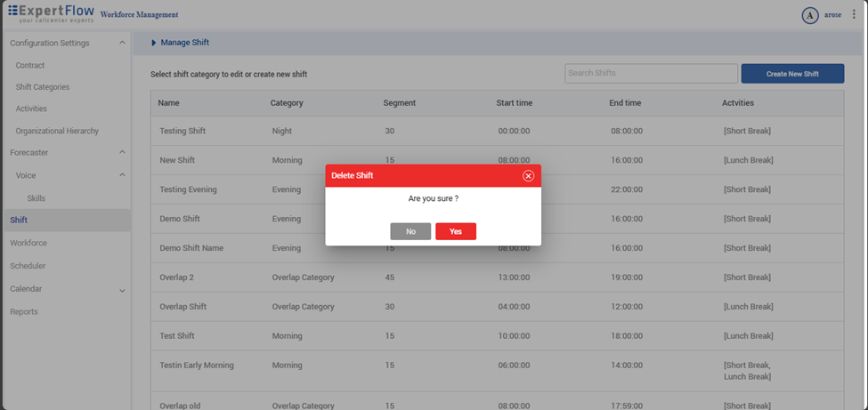Select Skills under Voice

(36, 198)
